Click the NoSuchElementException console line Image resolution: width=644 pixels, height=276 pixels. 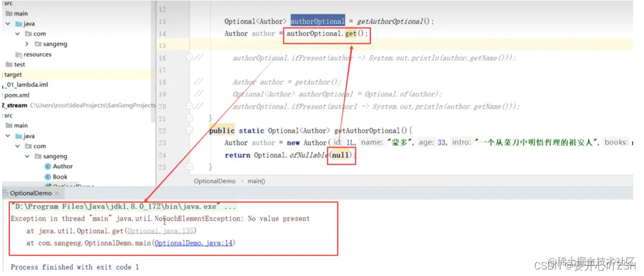point(160,219)
